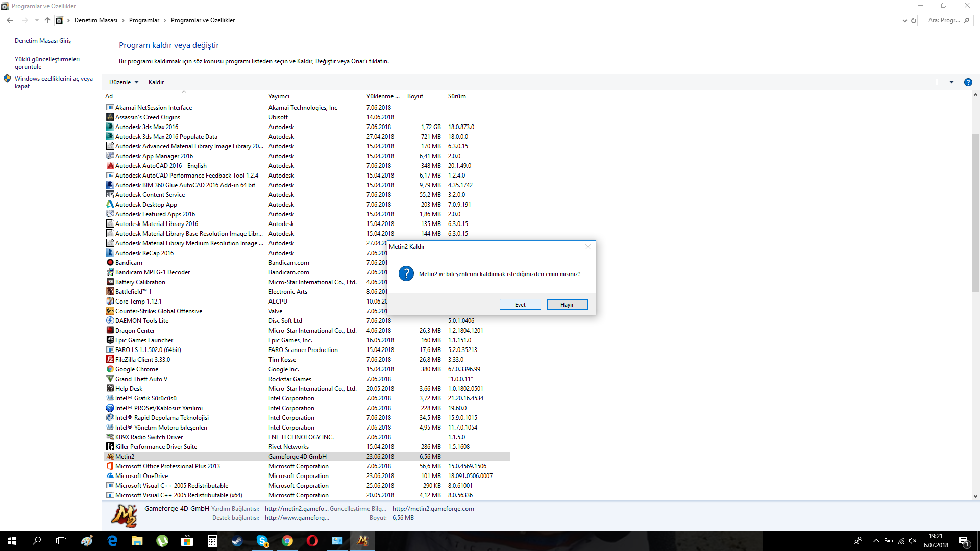Open view options dropdown arrow

click(951, 82)
